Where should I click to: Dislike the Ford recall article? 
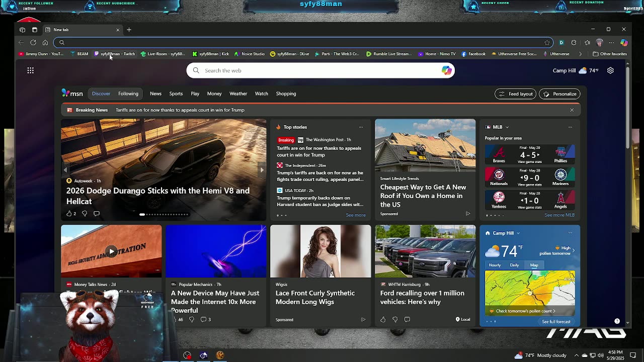[x=395, y=319]
